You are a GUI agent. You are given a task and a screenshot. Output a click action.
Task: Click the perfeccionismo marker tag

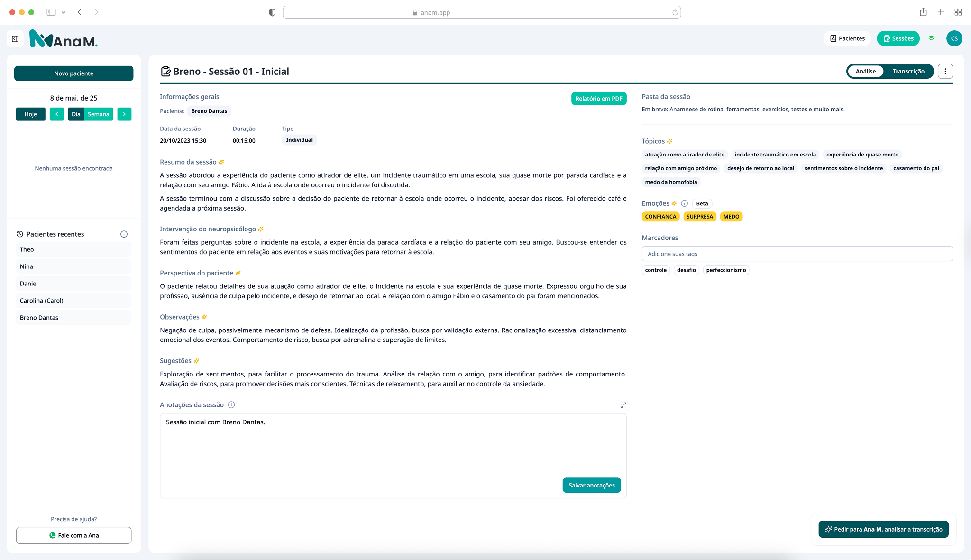[726, 270]
